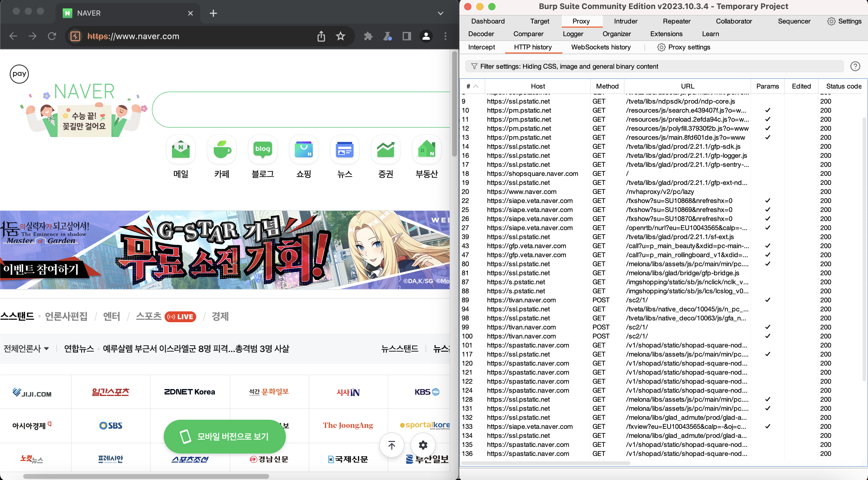Close the NAVER browser tab
868x480 pixels.
190,13
